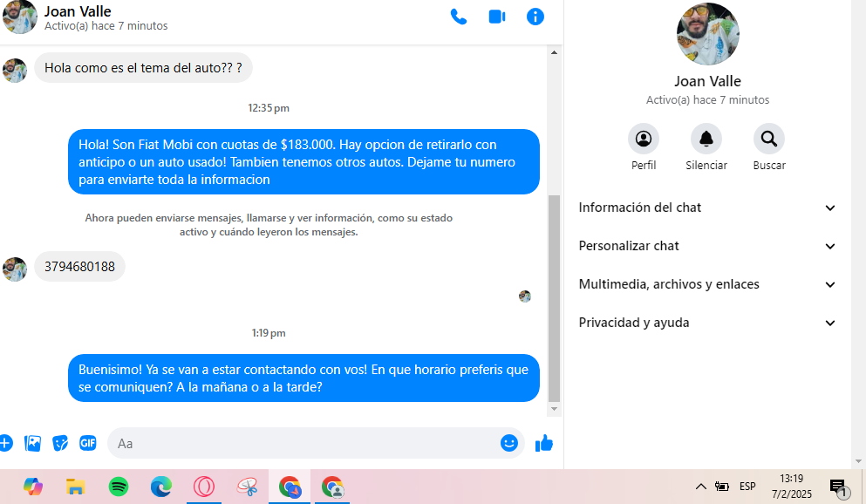The height and width of the screenshot is (504, 866).
Task: Click Joan Valle's large profile picture
Action: pyautogui.click(x=707, y=34)
